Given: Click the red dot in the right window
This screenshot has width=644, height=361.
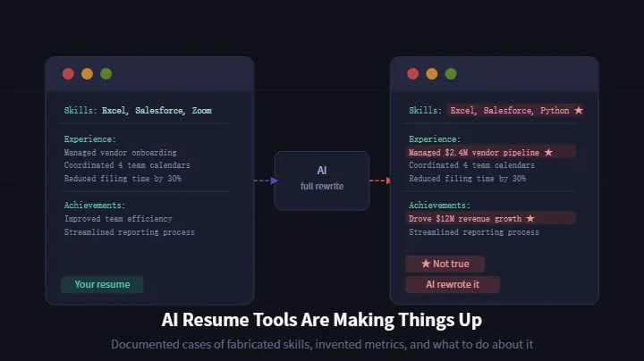Looking at the screenshot, I should pos(412,74).
